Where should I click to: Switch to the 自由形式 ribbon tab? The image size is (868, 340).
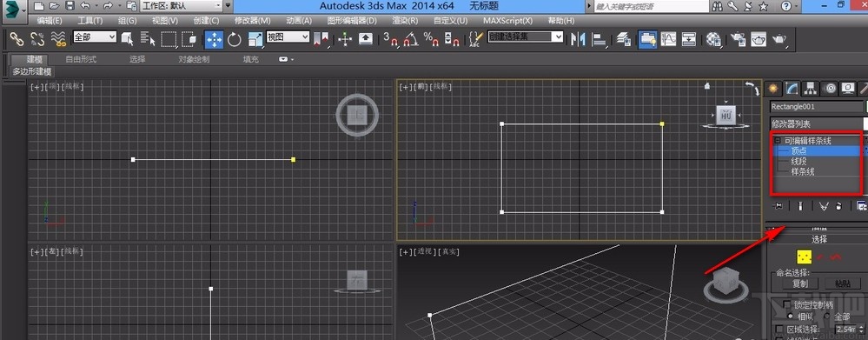click(81, 59)
